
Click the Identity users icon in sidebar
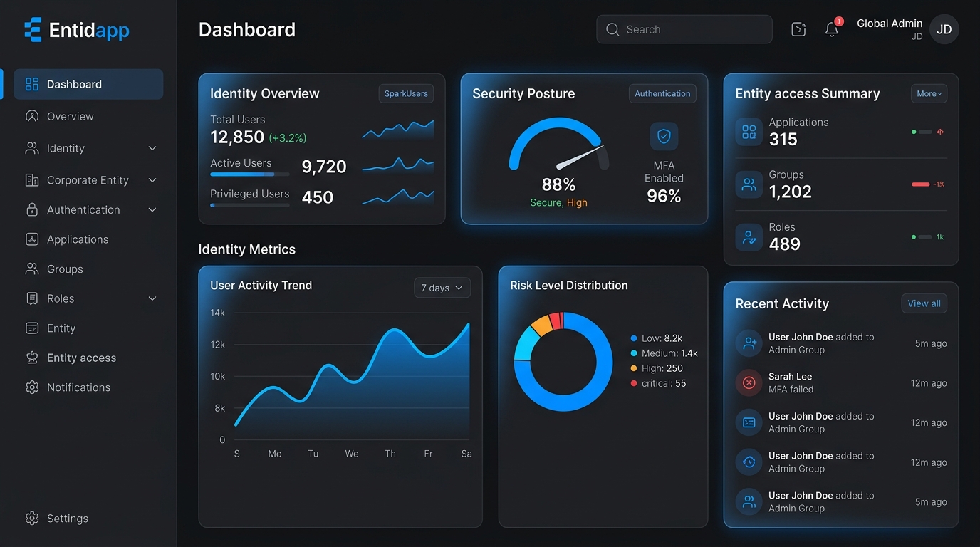coord(32,148)
